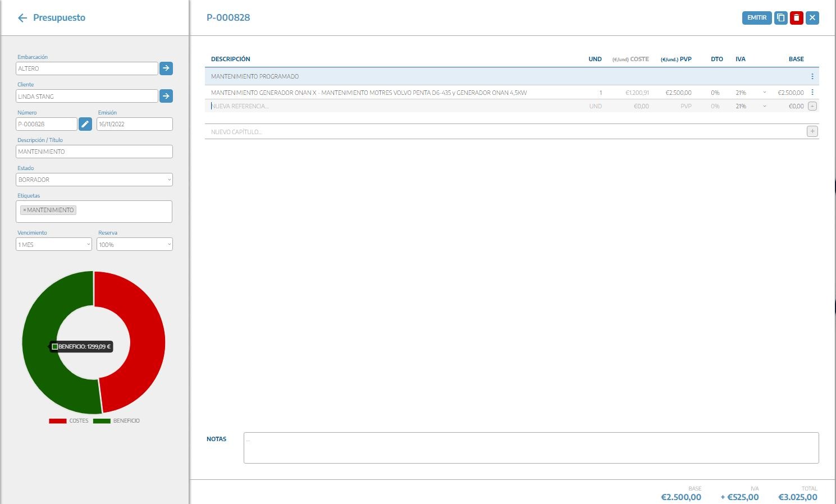The image size is (836, 504).
Task: Click the red costs segment of donut chart
Action: click(147, 342)
